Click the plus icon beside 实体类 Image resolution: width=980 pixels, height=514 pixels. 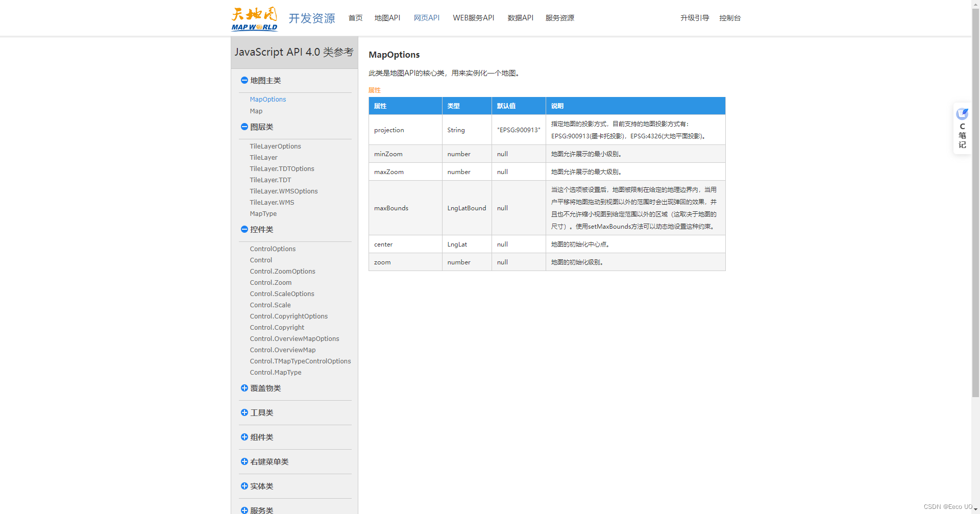244,486
